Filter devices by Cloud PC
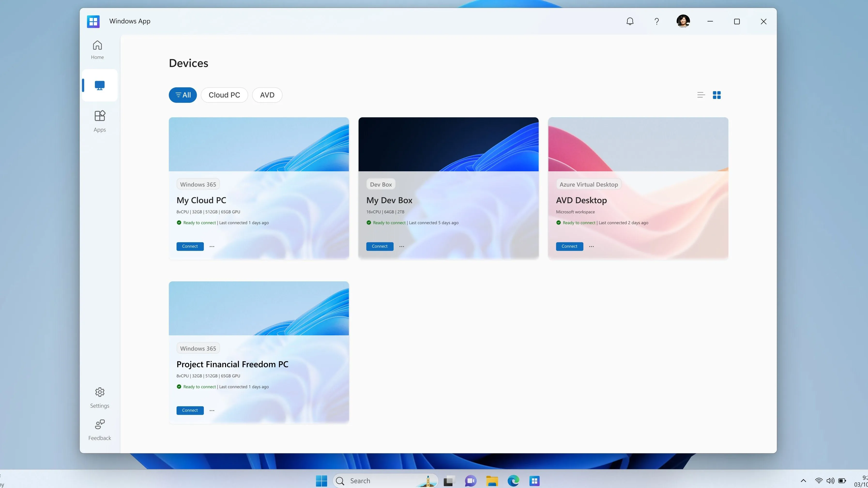Image resolution: width=868 pixels, height=488 pixels. [224, 95]
